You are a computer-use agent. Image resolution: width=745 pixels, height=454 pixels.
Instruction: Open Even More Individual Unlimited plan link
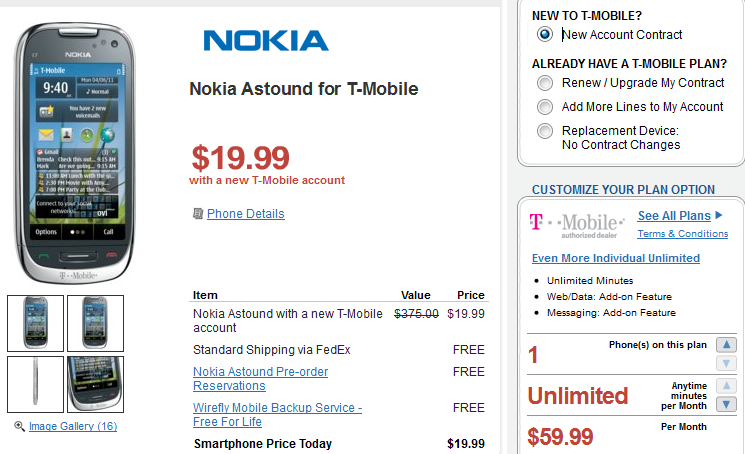click(x=615, y=258)
